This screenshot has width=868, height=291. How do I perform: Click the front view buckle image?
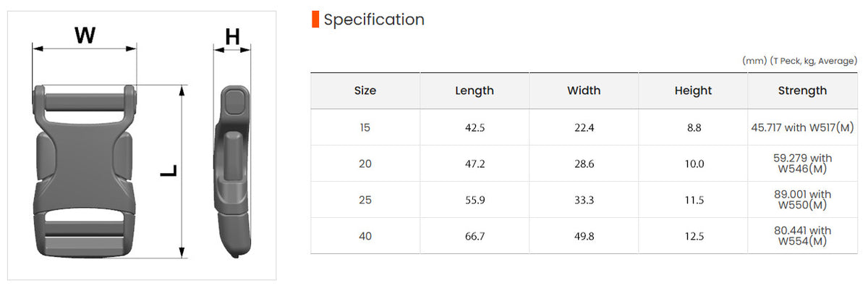pos(84,170)
